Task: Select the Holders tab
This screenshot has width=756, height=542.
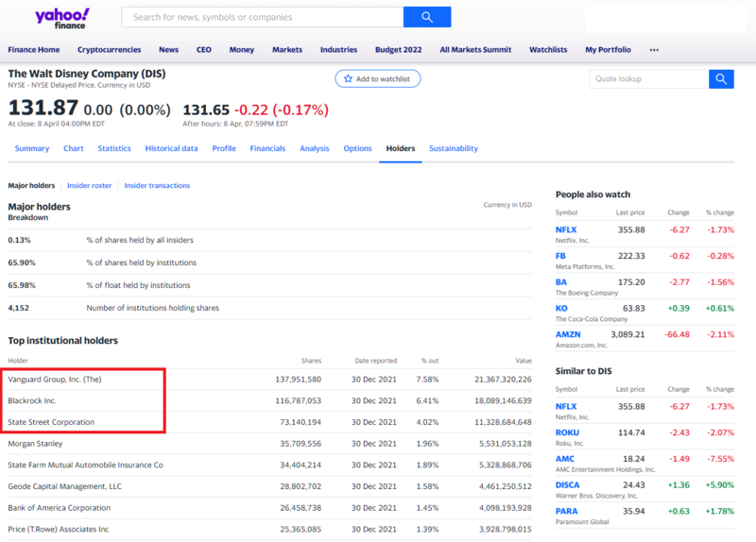Action: (x=400, y=148)
